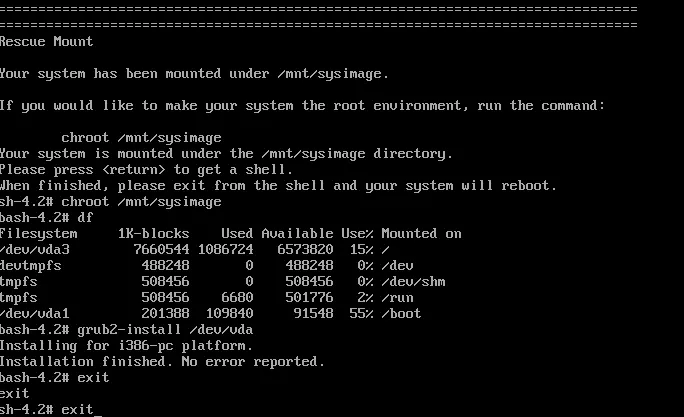This screenshot has width=684, height=417.
Task: Click the "Rescue Mount" heading text
Action: (47, 42)
